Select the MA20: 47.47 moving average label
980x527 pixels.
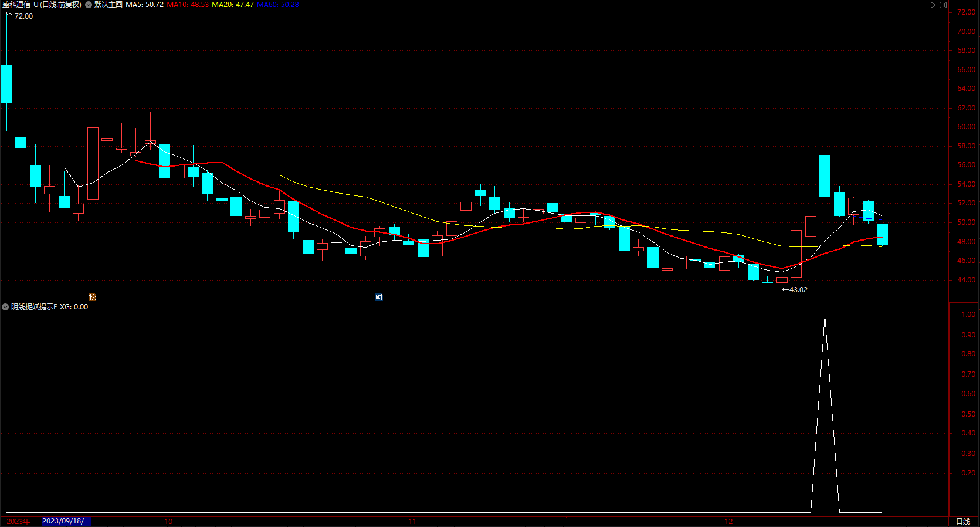[x=233, y=5]
